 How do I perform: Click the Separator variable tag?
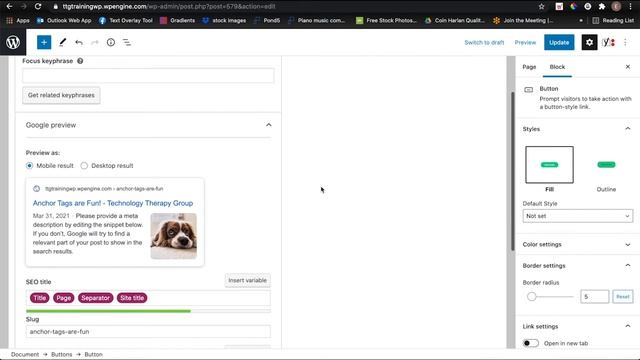pos(96,298)
